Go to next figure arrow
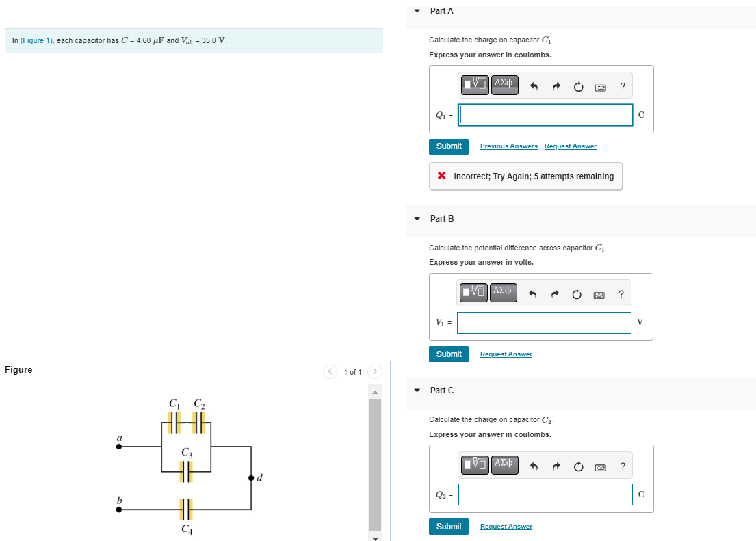Image resolution: width=756 pixels, height=541 pixels. [x=375, y=371]
